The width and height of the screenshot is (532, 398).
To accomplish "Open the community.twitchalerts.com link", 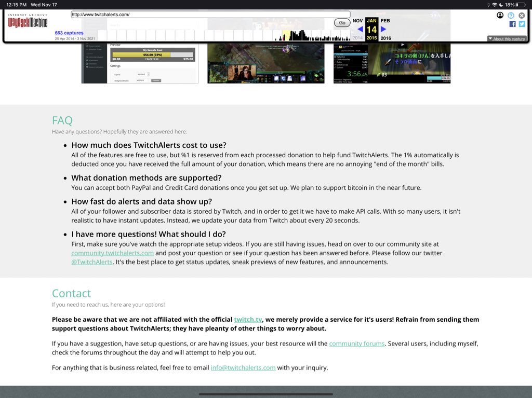I will (x=112, y=253).
